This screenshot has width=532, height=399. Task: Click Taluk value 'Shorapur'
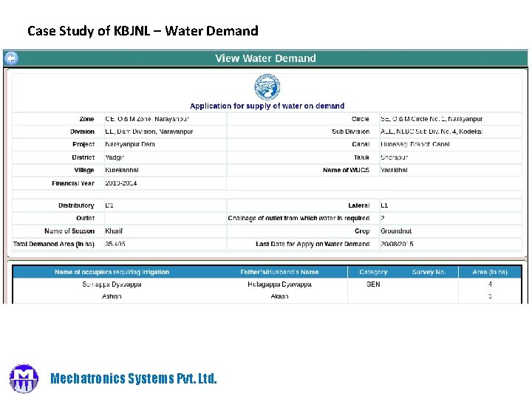click(394, 157)
